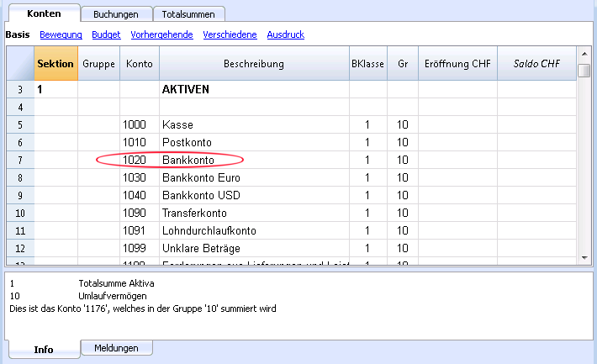Select the Sektion column header

(x=55, y=64)
